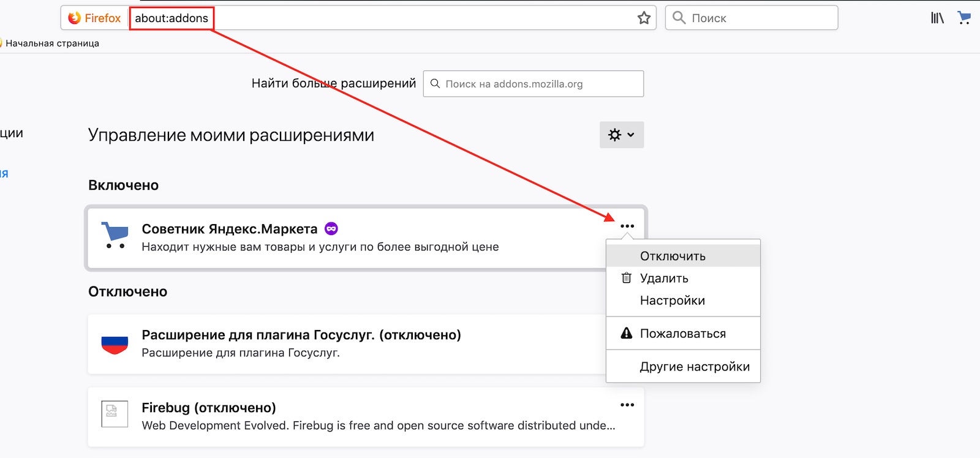
Task: Click the Firebug (отключено) title
Action: tap(209, 408)
